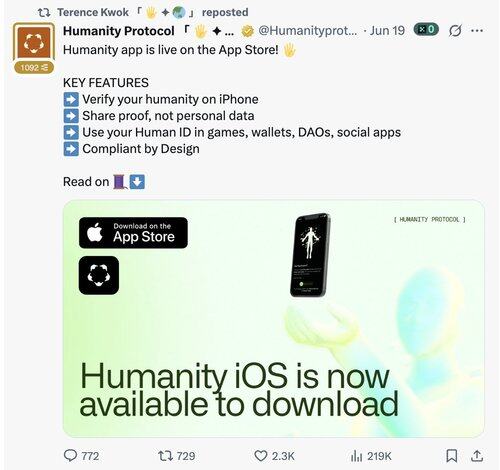This screenshot has width=500, height=470.
Task: Click the Humanity Protocol display name
Action: 118,31
